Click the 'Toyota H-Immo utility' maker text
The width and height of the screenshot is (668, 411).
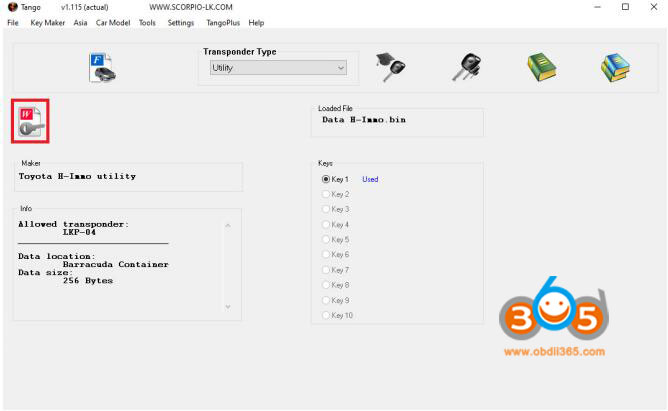77,176
